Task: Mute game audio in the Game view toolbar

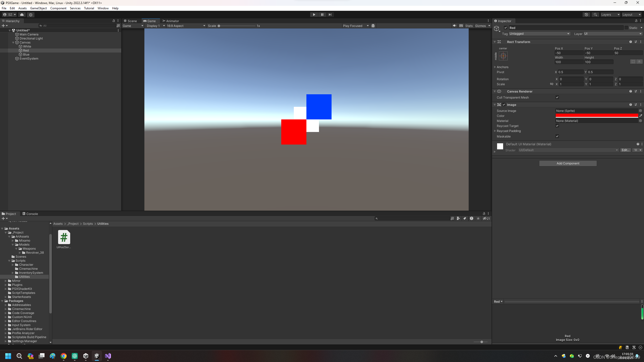Action: click(x=454, y=26)
